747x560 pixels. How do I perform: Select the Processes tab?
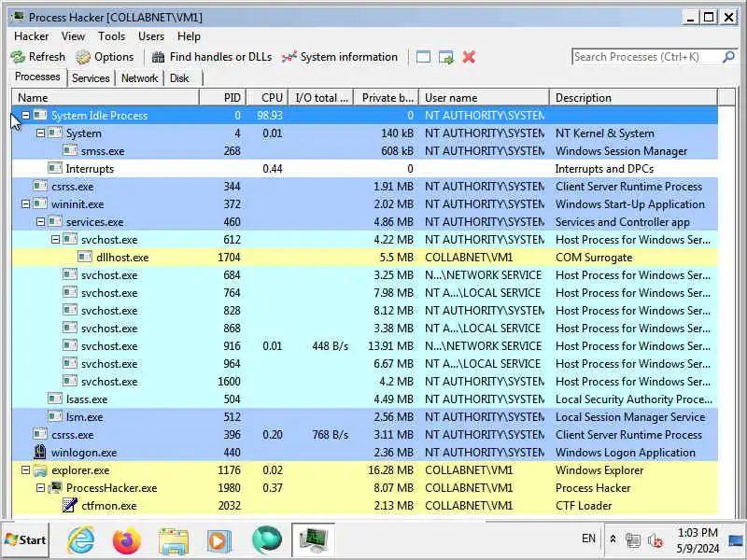pyautogui.click(x=37, y=77)
